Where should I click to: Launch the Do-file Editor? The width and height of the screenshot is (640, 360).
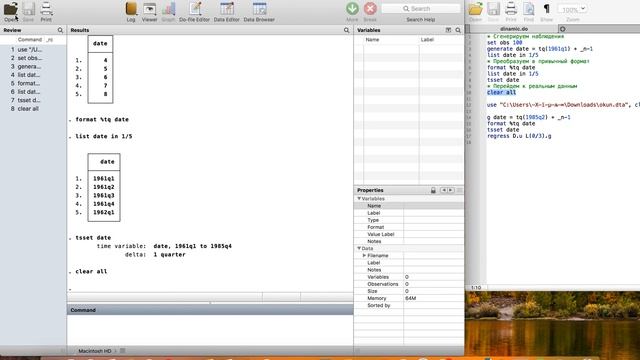tap(194, 11)
